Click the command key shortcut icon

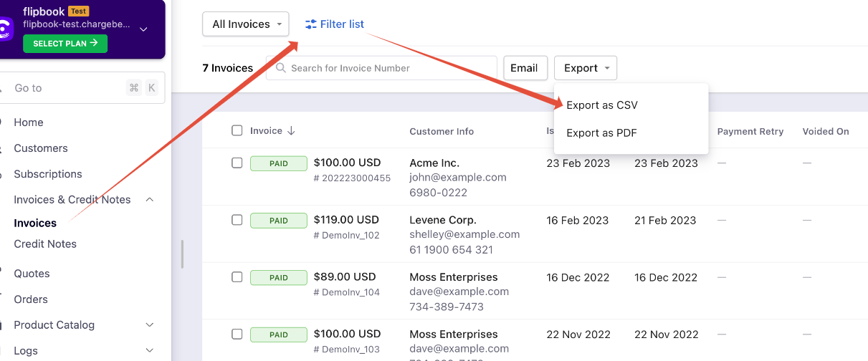click(x=134, y=88)
